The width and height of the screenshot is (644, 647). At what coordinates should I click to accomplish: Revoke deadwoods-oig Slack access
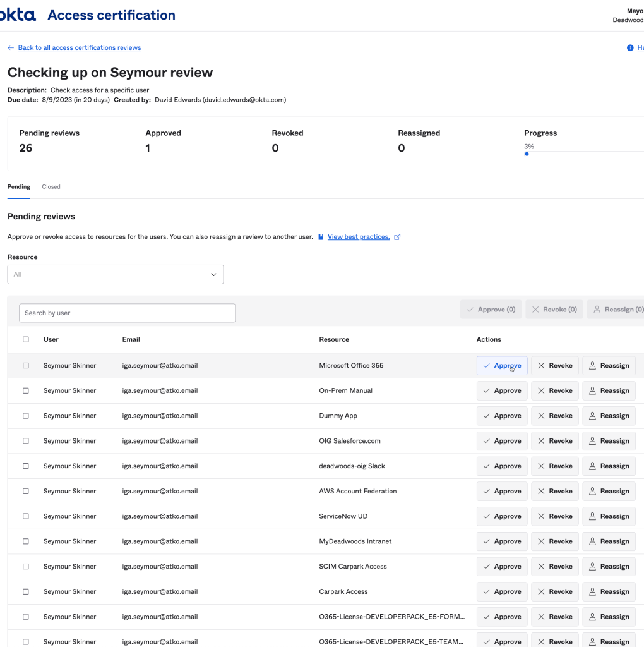554,466
